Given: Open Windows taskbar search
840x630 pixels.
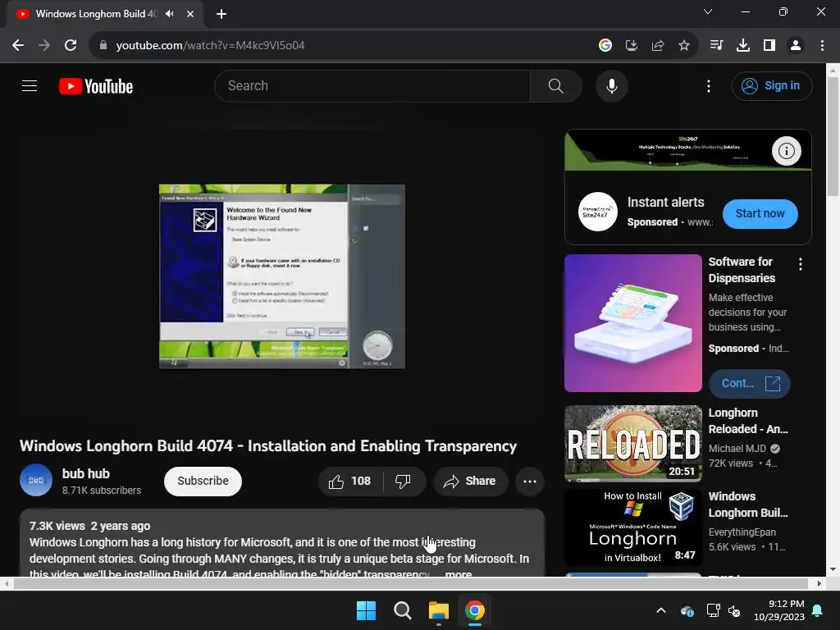Looking at the screenshot, I should pyautogui.click(x=402, y=610).
